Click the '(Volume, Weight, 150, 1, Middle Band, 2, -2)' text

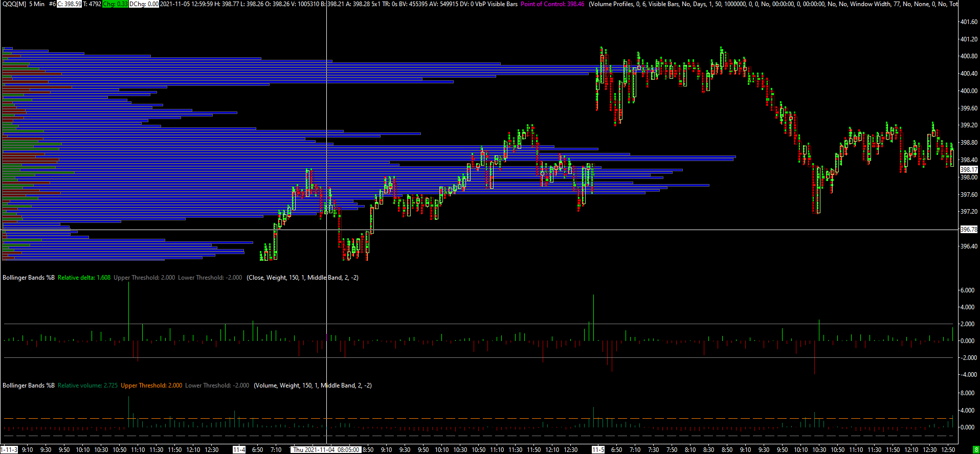(x=313, y=385)
